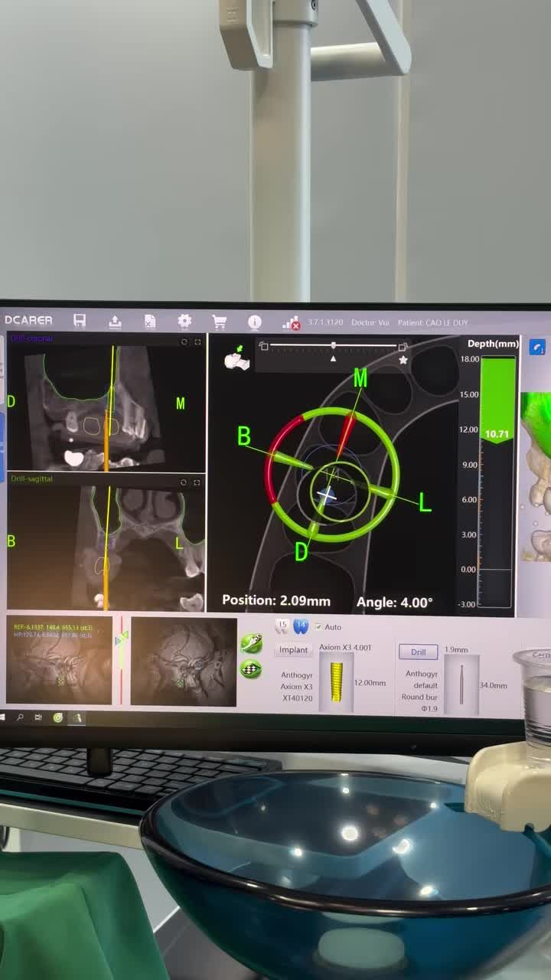The image size is (551, 980).
Task: Click the taskbar search icon
Action: (20, 717)
